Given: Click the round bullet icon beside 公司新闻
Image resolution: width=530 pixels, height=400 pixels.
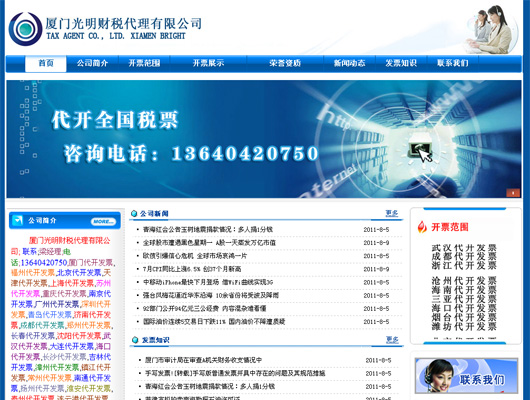Looking at the screenshot, I should [x=134, y=214].
